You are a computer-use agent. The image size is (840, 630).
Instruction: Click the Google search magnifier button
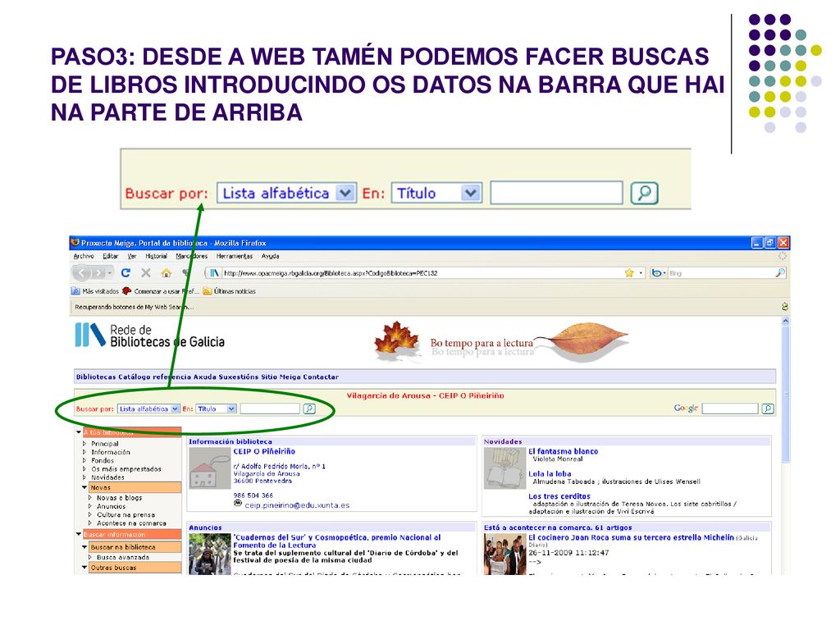coord(768,409)
